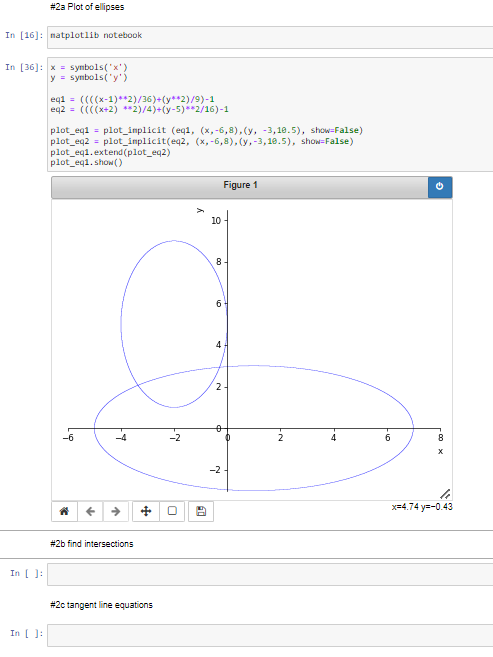The width and height of the screenshot is (493, 657).
Task: Click the #2a Plot of ellipses text
Action: (x=87, y=7)
